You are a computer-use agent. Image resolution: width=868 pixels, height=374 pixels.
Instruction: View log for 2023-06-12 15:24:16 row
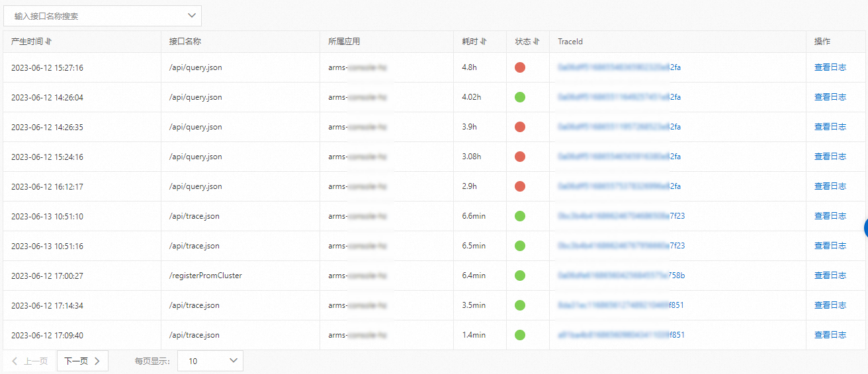click(x=830, y=157)
